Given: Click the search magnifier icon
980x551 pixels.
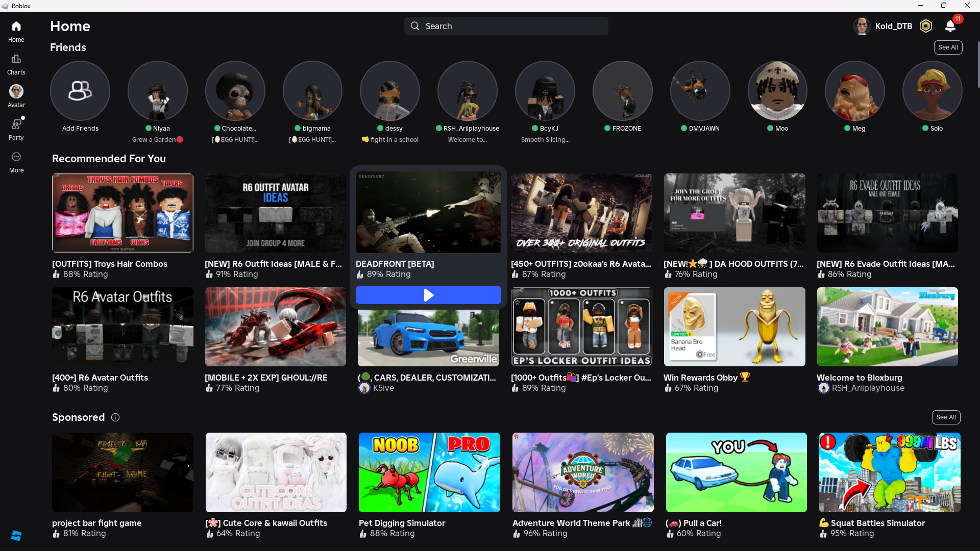Looking at the screenshot, I should [x=415, y=26].
